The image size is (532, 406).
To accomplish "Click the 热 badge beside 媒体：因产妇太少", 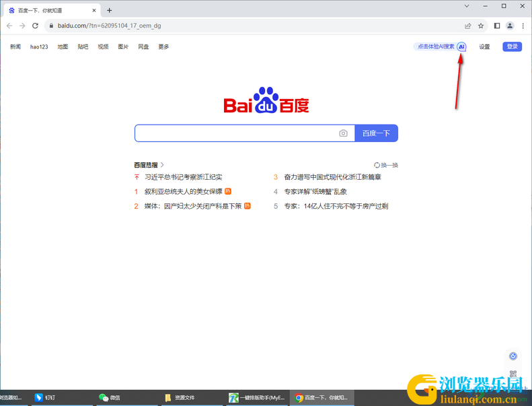I will [248, 206].
